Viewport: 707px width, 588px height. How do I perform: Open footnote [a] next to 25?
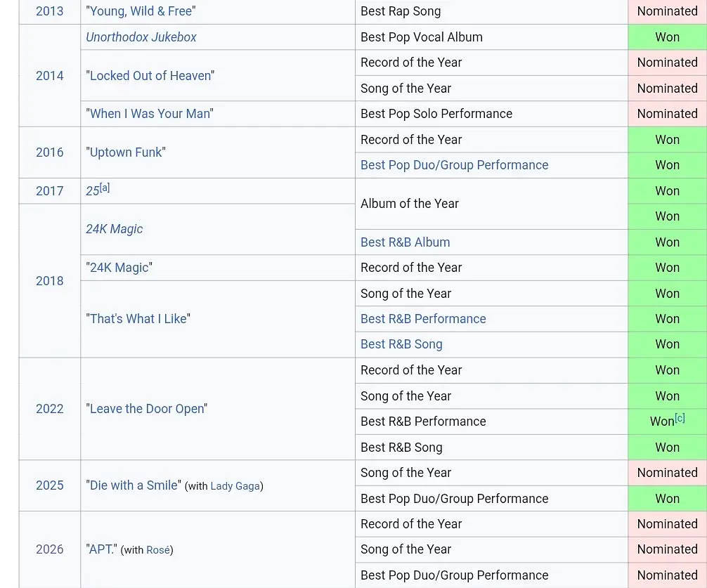click(x=105, y=188)
